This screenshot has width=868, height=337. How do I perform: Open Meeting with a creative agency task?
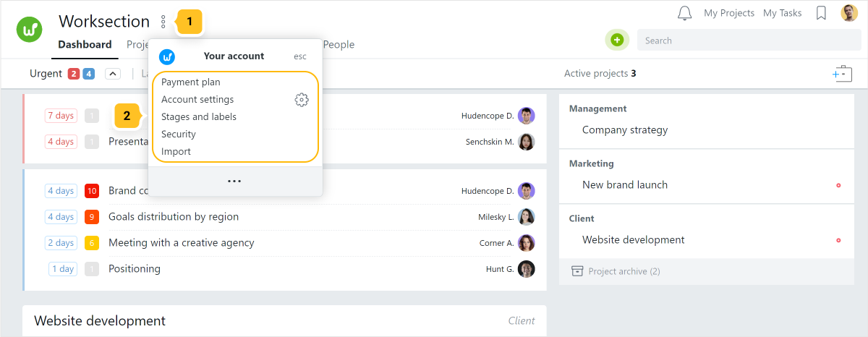coord(182,243)
